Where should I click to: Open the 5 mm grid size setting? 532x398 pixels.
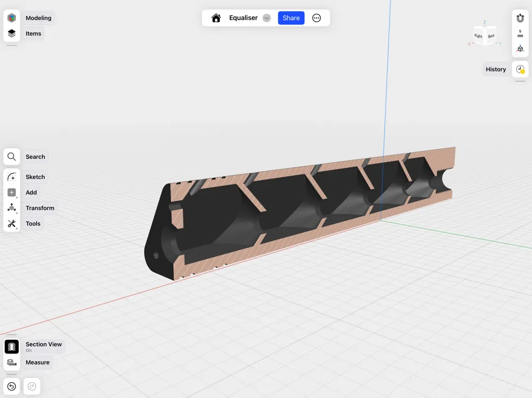[x=520, y=33]
